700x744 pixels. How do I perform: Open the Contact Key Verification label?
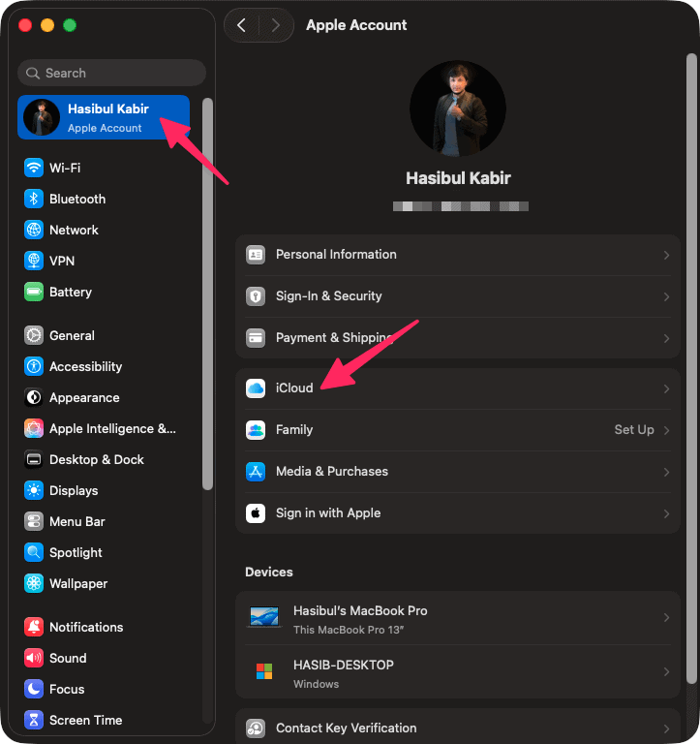347,728
